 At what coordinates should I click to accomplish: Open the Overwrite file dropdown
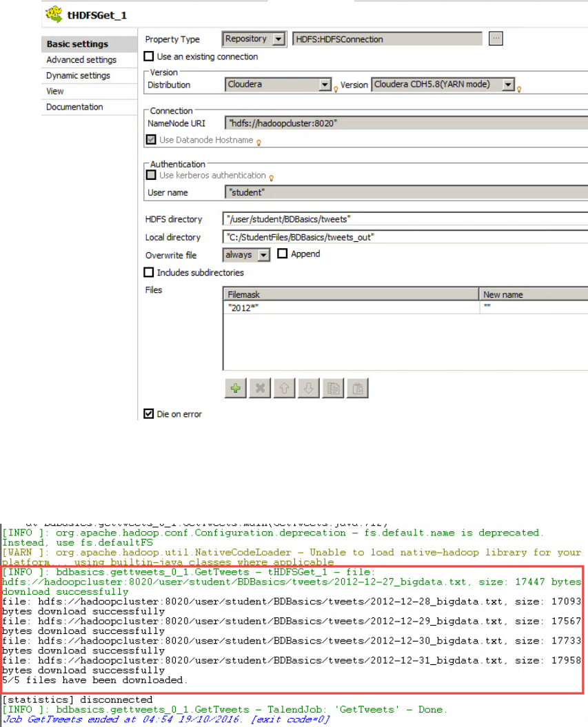(263, 255)
